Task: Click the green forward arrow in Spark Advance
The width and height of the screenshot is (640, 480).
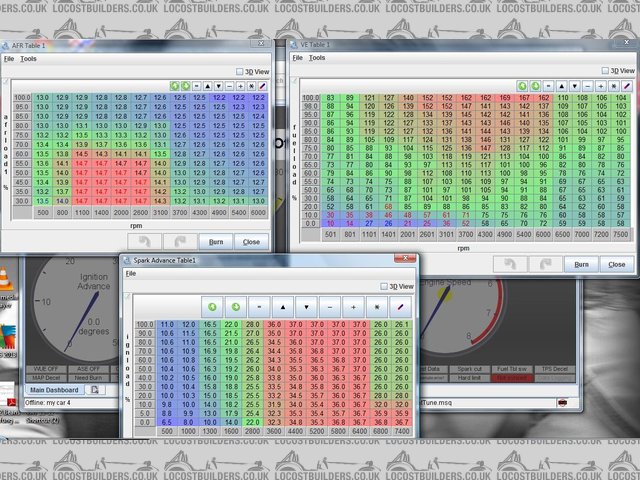Action: (x=236, y=307)
